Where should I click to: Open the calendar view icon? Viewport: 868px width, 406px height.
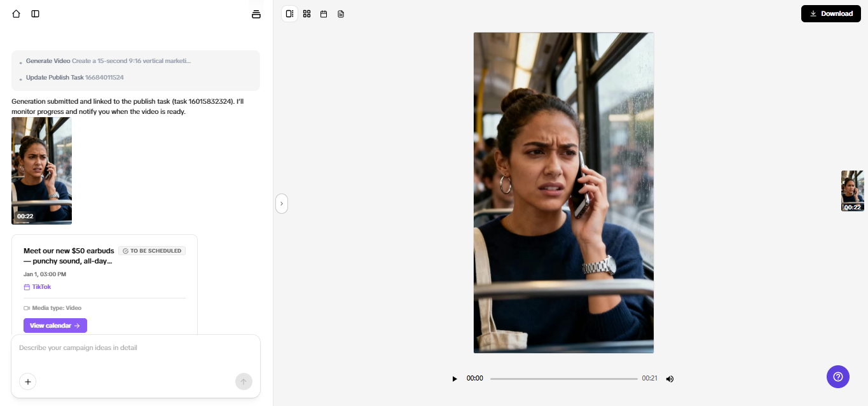coord(324,13)
